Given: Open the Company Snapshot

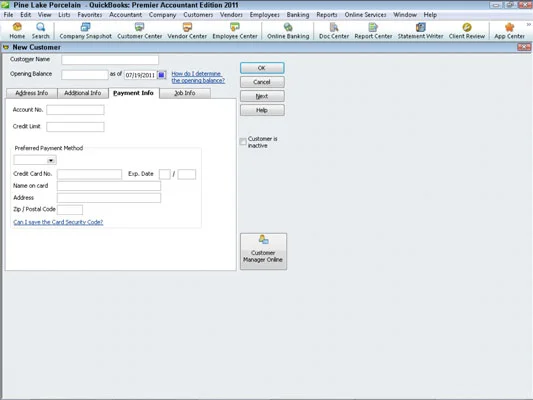Looking at the screenshot, I should click(85, 31).
